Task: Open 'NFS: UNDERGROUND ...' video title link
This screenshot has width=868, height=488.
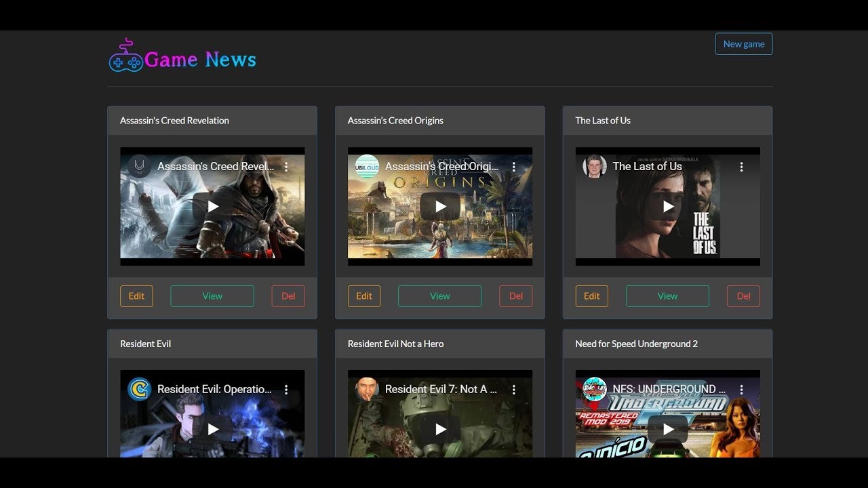Action: (669, 389)
